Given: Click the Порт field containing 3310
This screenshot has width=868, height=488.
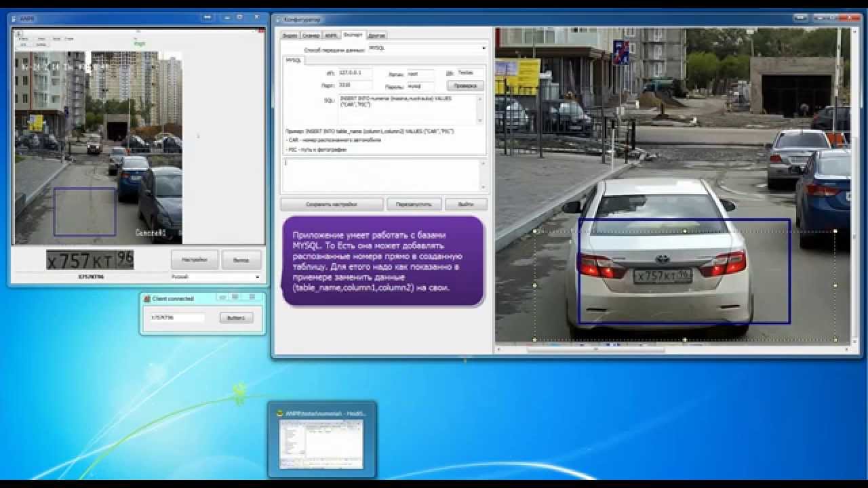Looking at the screenshot, I should [354, 86].
